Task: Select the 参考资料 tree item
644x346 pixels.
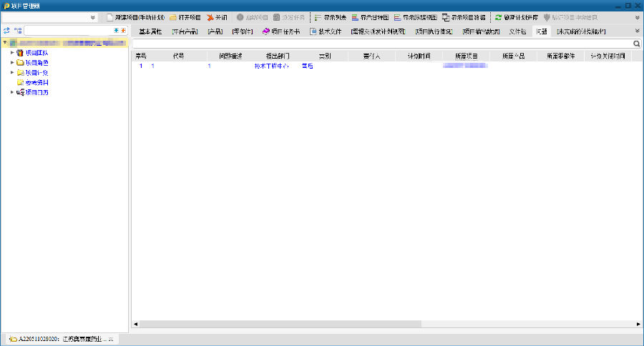Action: coord(36,82)
